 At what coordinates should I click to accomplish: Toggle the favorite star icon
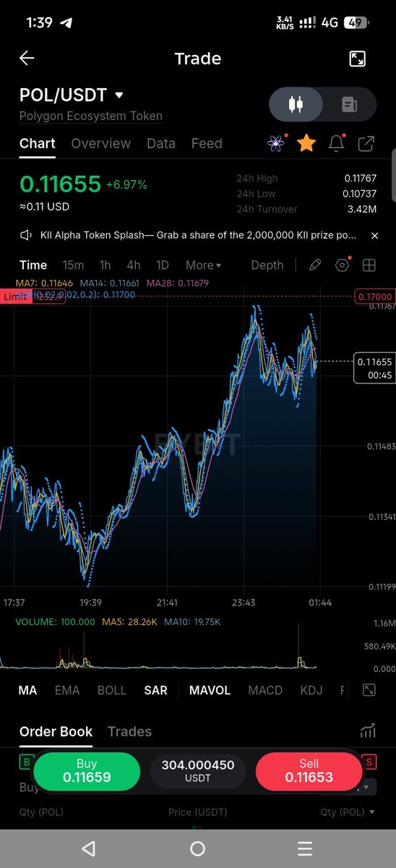point(306,143)
